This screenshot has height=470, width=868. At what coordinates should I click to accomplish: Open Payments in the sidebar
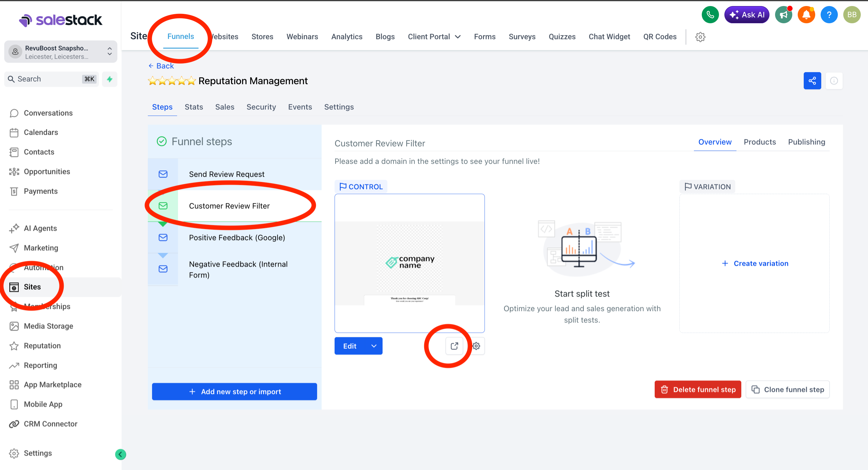[40, 191]
